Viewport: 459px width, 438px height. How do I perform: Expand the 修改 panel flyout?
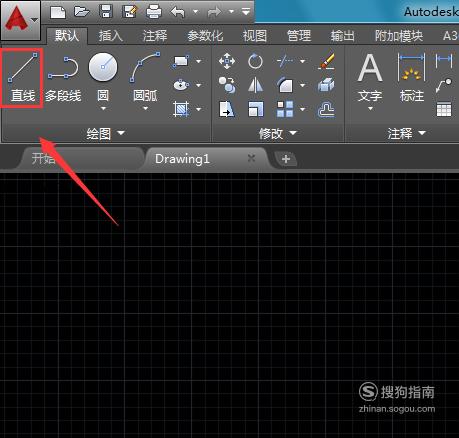[x=277, y=133]
